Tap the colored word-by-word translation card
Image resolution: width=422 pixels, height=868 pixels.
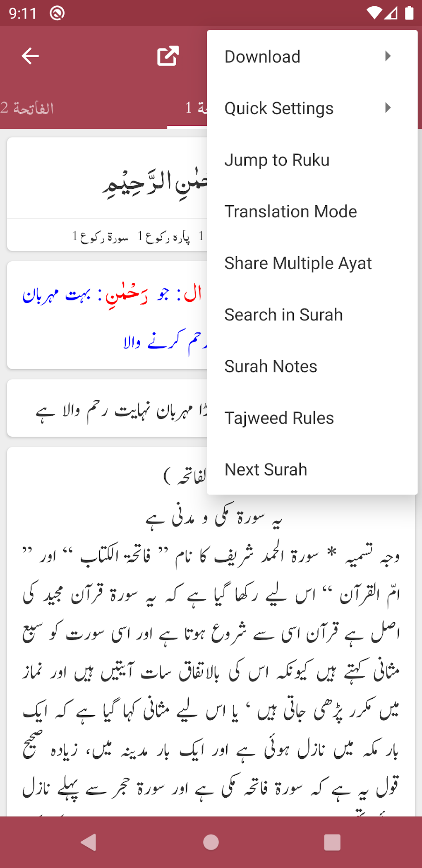point(108,315)
